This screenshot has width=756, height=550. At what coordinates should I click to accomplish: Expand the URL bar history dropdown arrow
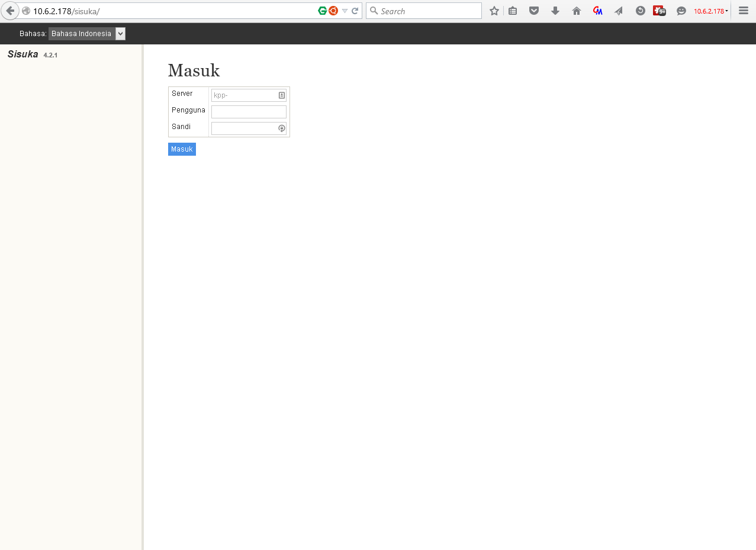pos(345,11)
